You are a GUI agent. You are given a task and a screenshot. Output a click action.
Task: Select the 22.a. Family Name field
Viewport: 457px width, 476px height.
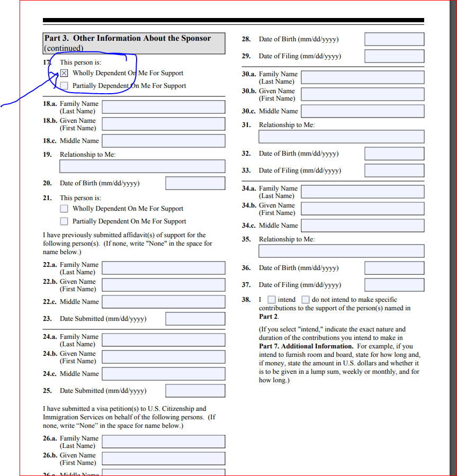163,268
